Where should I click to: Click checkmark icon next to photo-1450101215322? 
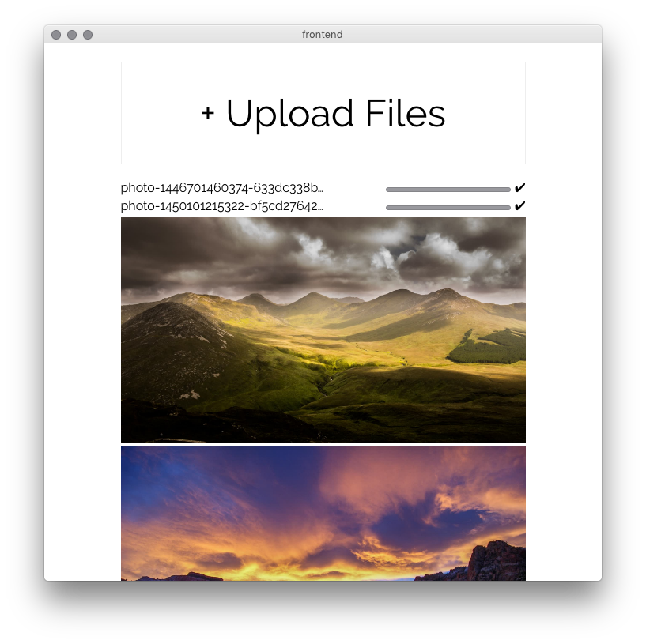[x=520, y=205]
